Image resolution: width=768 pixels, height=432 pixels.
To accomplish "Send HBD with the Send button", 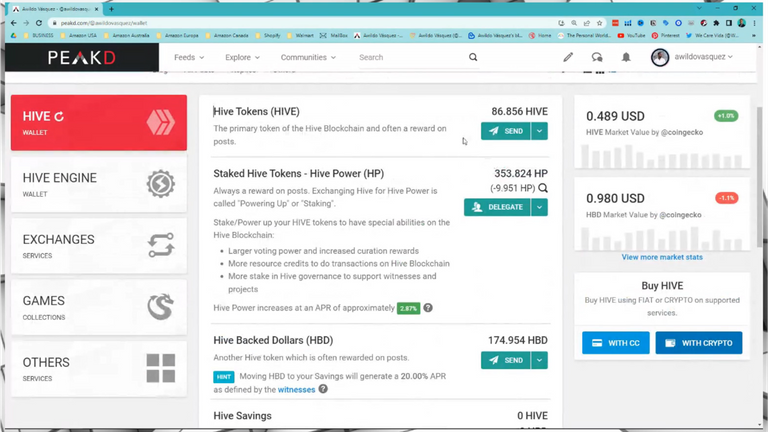I will pos(505,360).
